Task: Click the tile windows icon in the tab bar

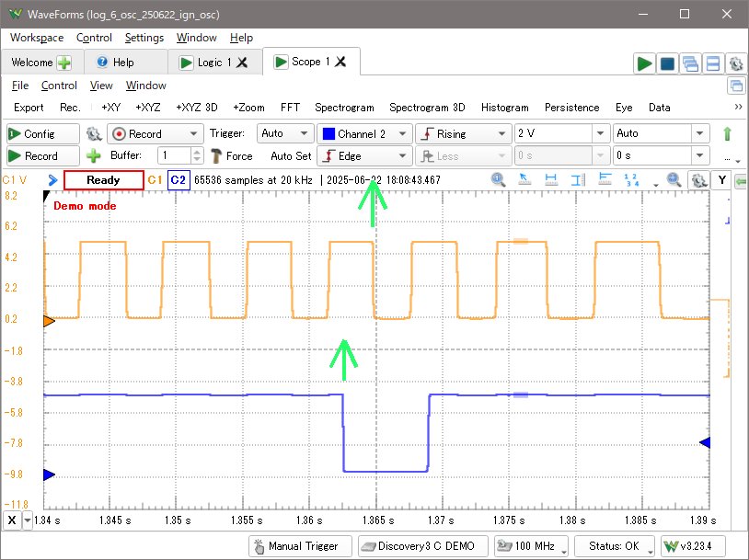Action: (x=713, y=63)
